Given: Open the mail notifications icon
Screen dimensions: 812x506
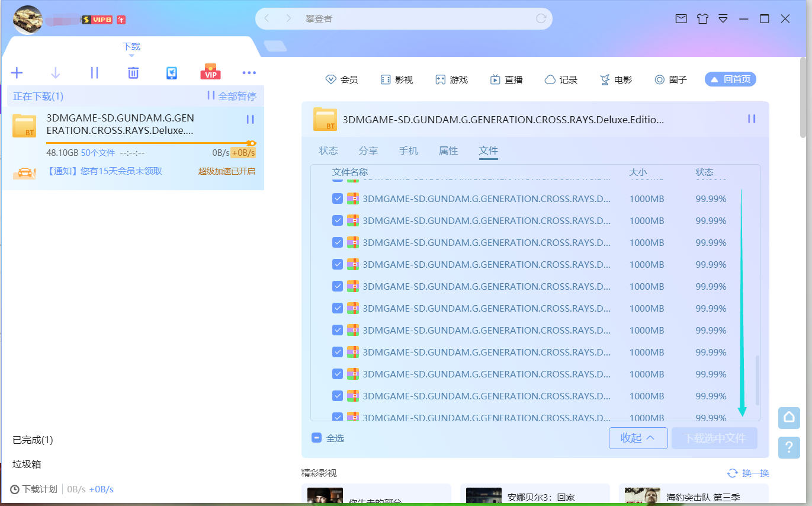Looking at the screenshot, I should 681,18.
